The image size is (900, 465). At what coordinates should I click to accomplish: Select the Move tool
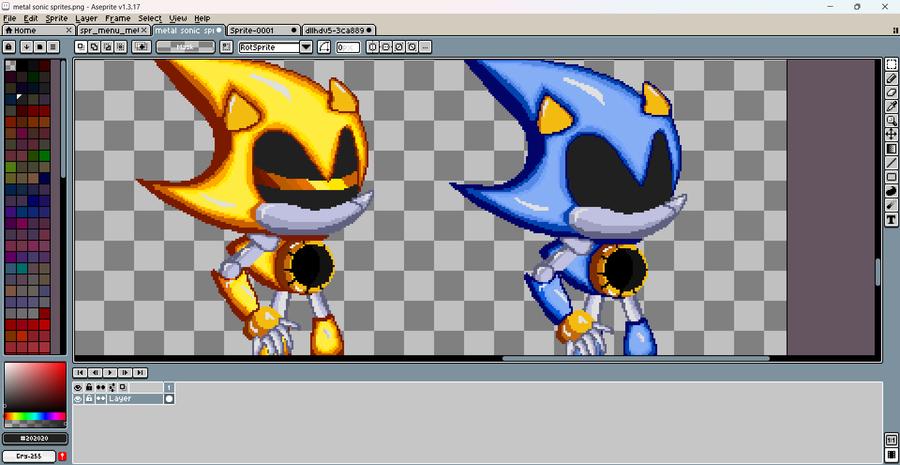click(x=891, y=134)
